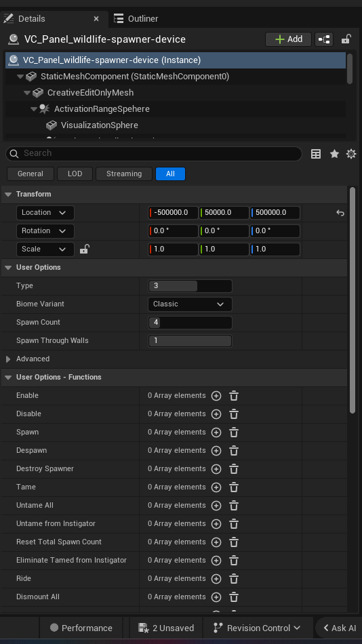Add element to Untame All array
The height and width of the screenshot is (644, 362).
216,506
